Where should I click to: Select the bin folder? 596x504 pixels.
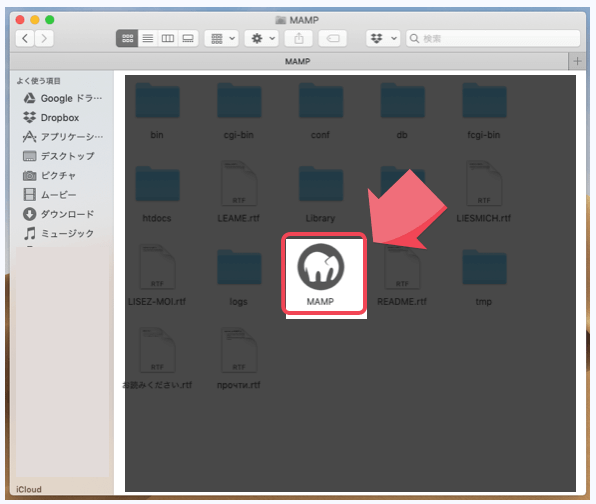(157, 110)
